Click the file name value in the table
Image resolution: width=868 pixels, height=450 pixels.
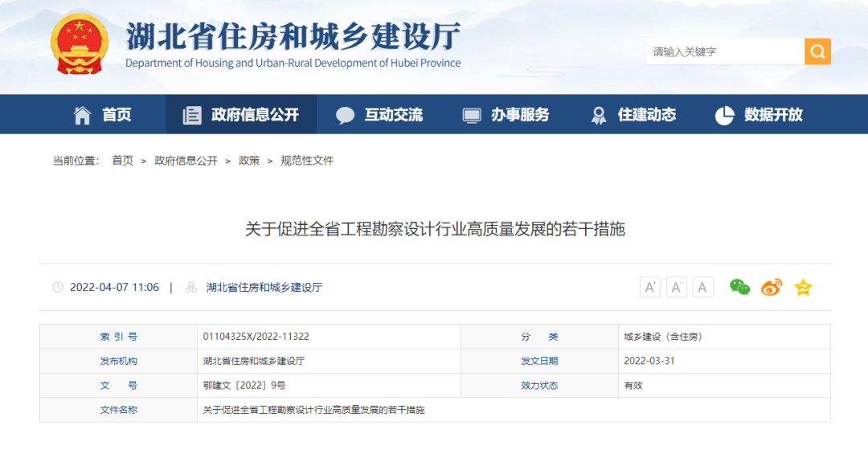(x=314, y=410)
